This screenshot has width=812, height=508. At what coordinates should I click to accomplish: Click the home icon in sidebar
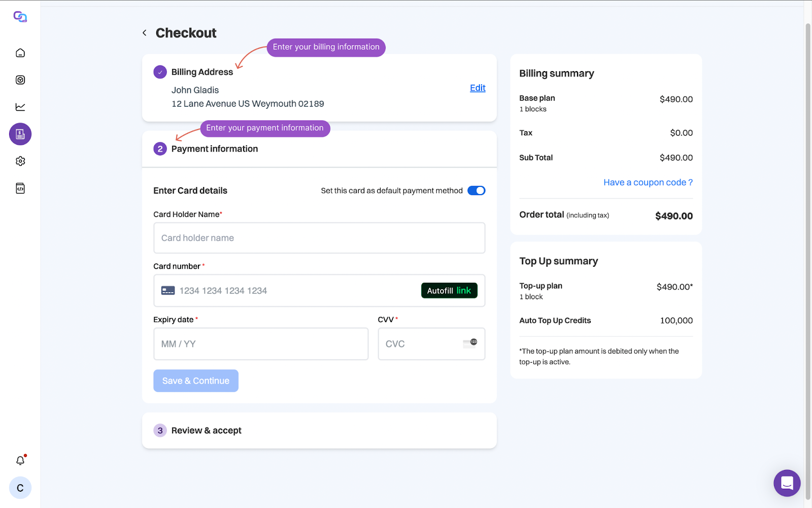click(20, 53)
